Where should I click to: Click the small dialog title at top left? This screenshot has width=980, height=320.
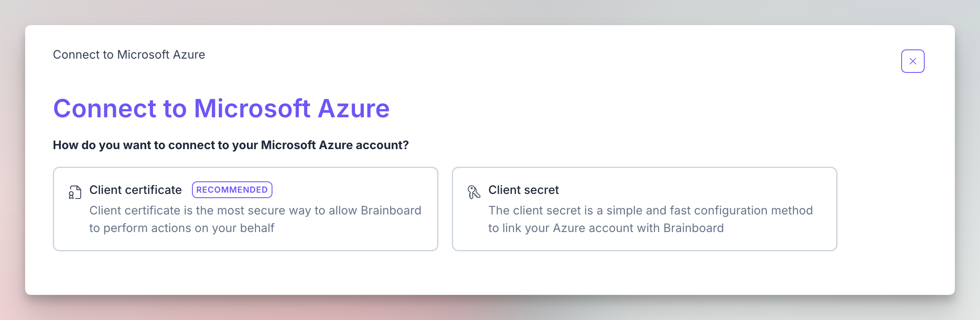pos(129,55)
